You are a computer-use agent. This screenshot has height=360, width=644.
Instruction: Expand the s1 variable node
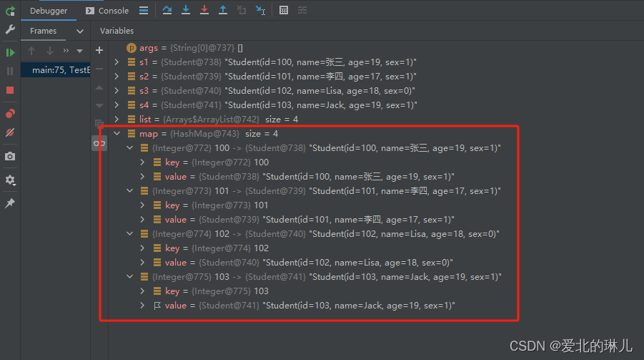point(117,62)
